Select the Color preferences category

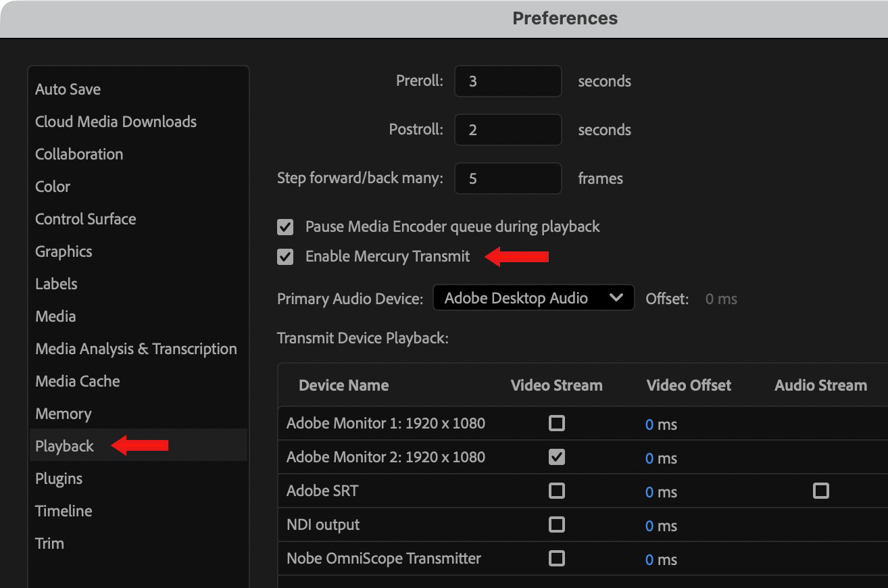[x=53, y=187]
